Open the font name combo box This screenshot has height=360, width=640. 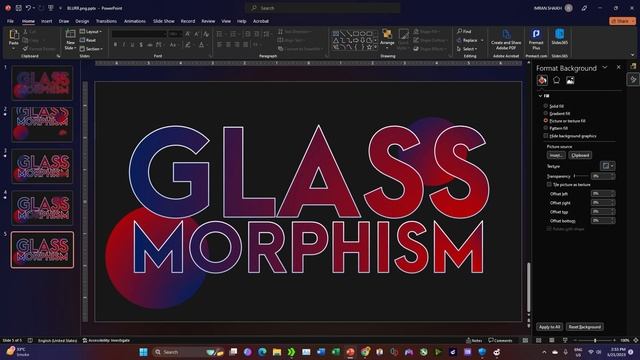click(x=139, y=34)
